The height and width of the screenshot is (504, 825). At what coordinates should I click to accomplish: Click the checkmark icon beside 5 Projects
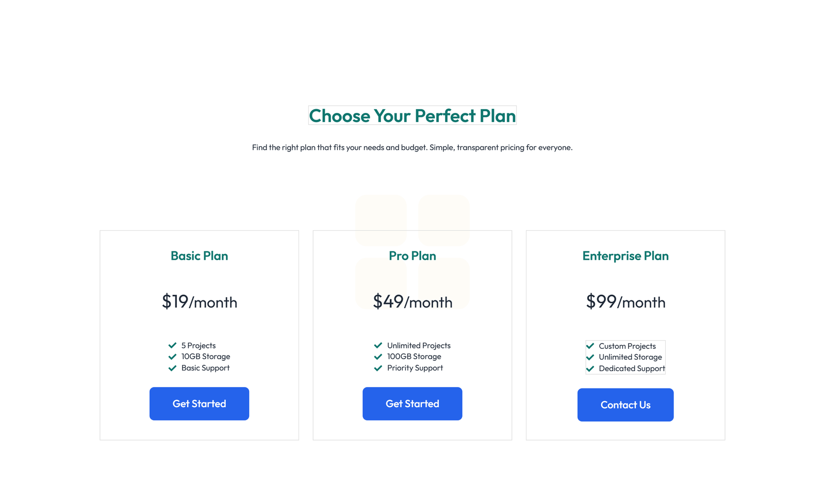tap(172, 345)
